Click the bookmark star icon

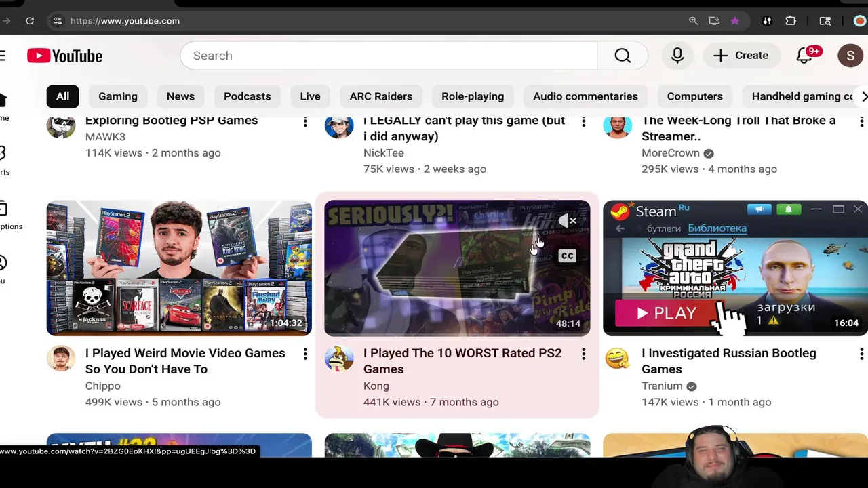click(x=734, y=21)
